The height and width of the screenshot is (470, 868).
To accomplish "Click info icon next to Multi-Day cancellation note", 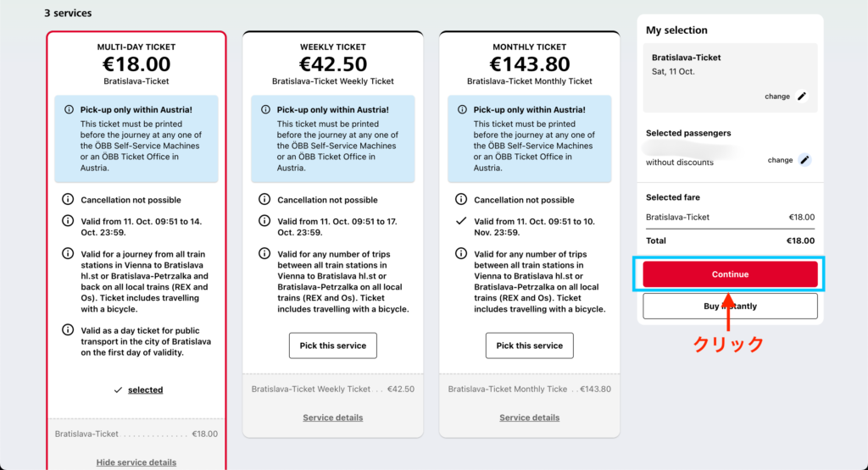I will click(68, 201).
